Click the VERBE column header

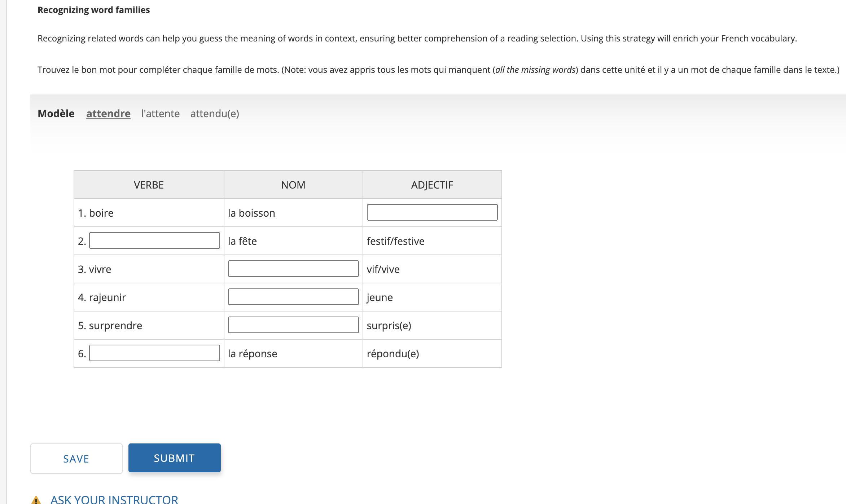pyautogui.click(x=149, y=185)
